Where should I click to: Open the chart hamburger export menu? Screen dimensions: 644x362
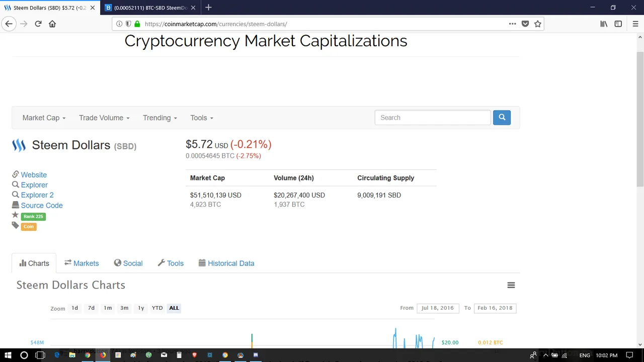(511, 285)
